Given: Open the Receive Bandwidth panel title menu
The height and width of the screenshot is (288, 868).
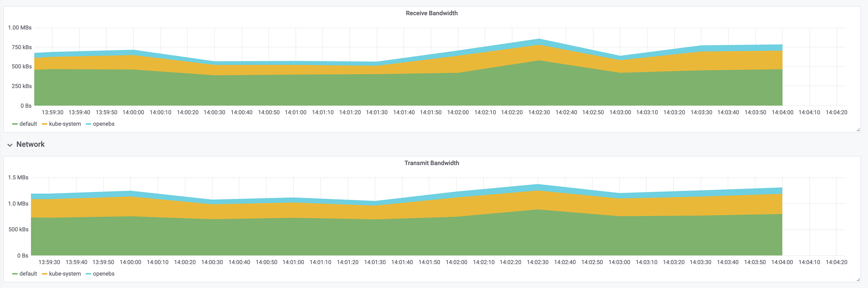Looking at the screenshot, I should pos(431,13).
